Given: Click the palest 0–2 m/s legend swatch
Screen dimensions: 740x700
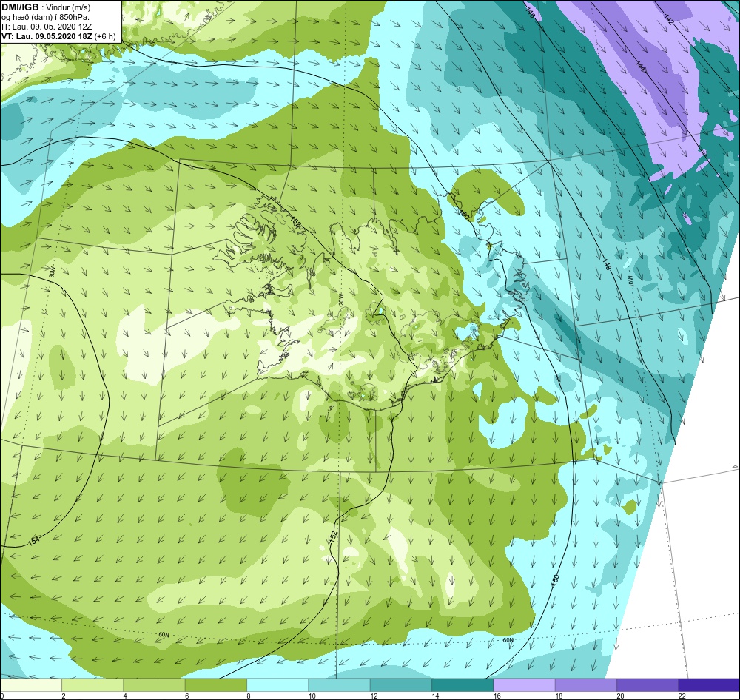Looking at the screenshot, I should (30, 684).
